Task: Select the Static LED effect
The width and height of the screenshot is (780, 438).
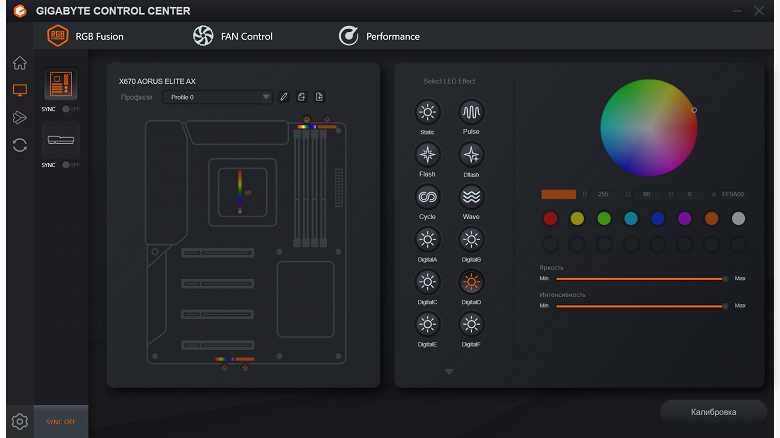Action: click(427, 112)
